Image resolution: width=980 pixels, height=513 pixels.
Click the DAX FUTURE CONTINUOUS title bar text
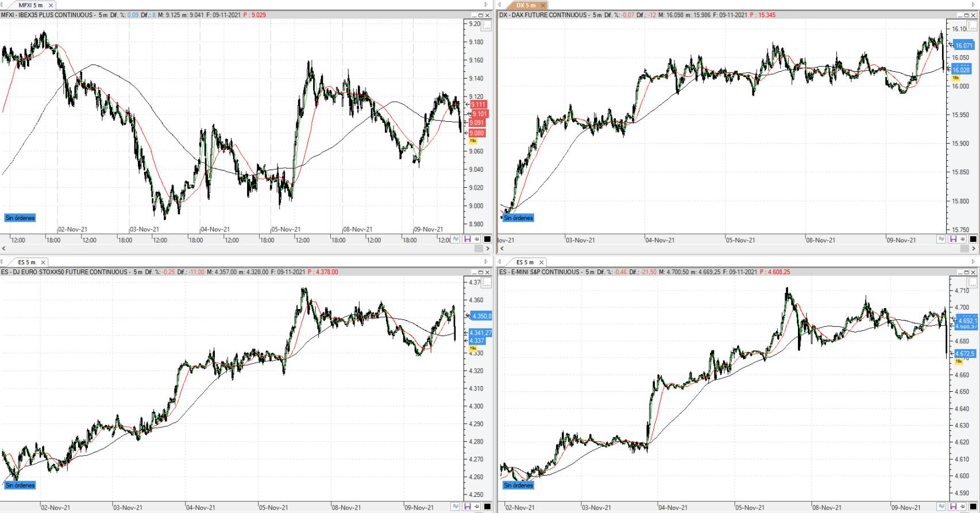pyautogui.click(x=550, y=15)
